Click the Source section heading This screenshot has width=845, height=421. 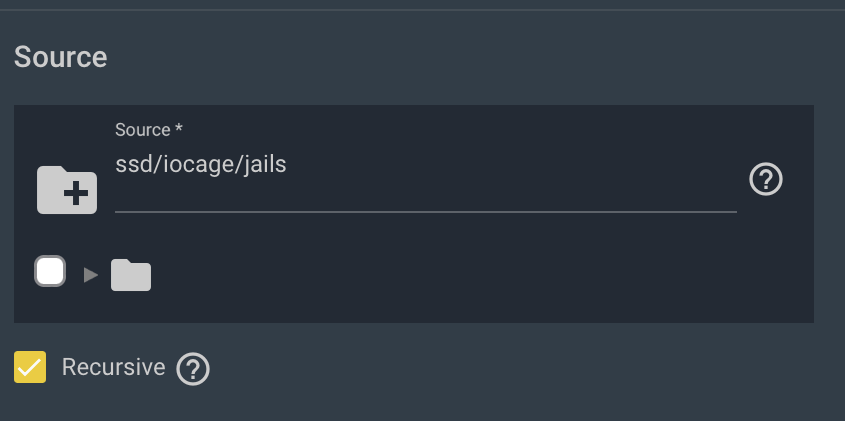pyautogui.click(x=60, y=57)
